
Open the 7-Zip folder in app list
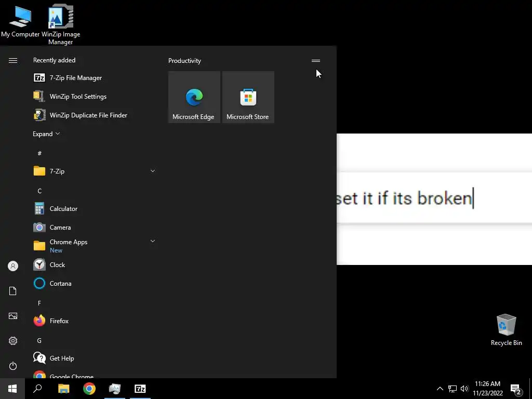point(95,171)
